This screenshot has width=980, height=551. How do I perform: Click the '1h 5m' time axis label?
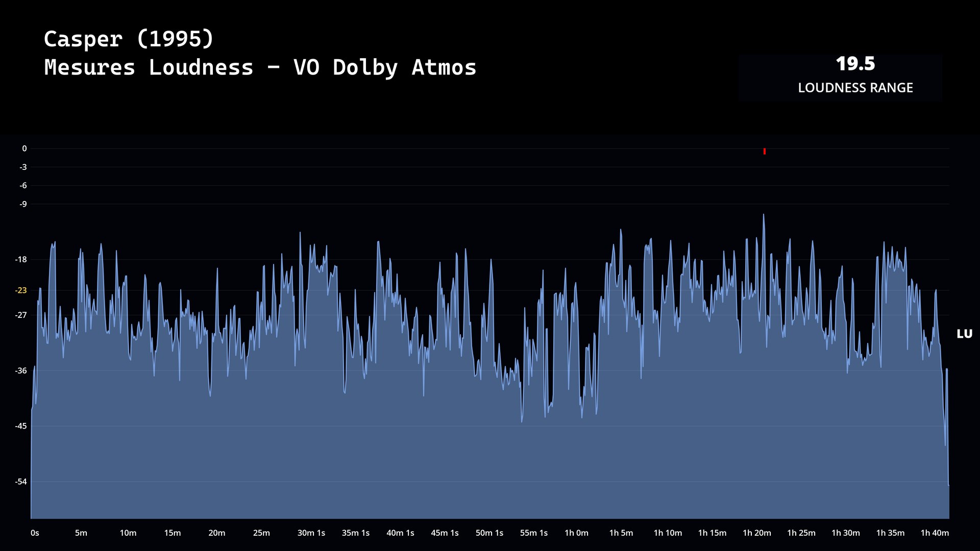[x=621, y=533]
